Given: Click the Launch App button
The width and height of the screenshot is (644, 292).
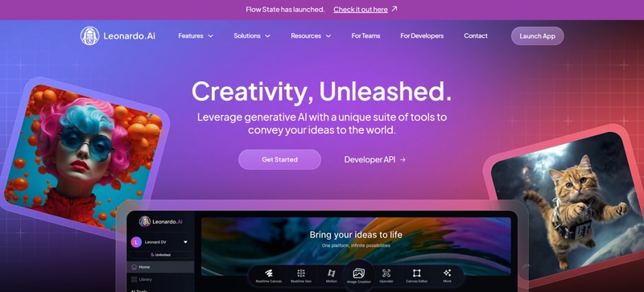Looking at the screenshot, I should 537,36.
